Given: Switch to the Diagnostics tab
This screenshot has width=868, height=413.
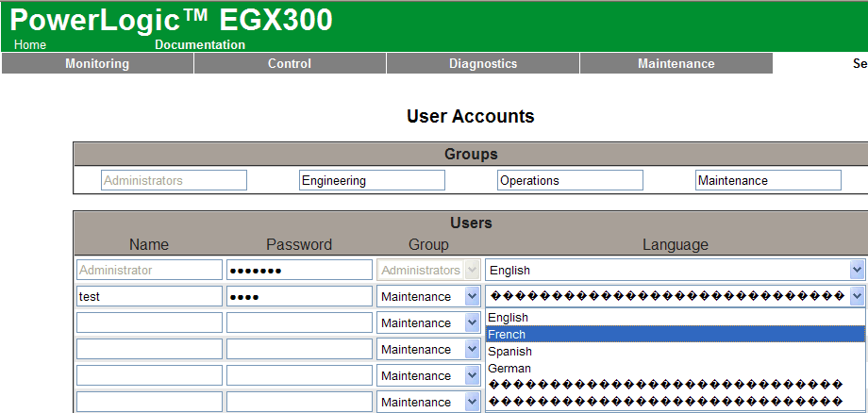Looking at the screenshot, I should (x=483, y=63).
